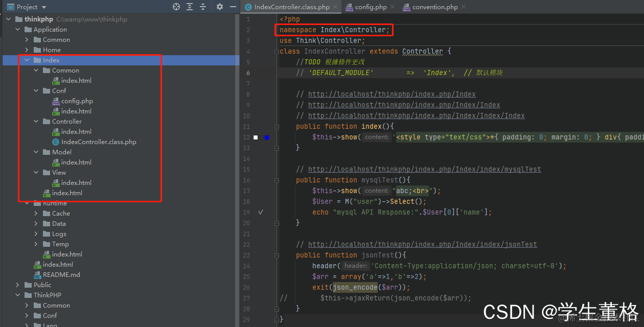Collapse the View folder chevron

(36, 173)
